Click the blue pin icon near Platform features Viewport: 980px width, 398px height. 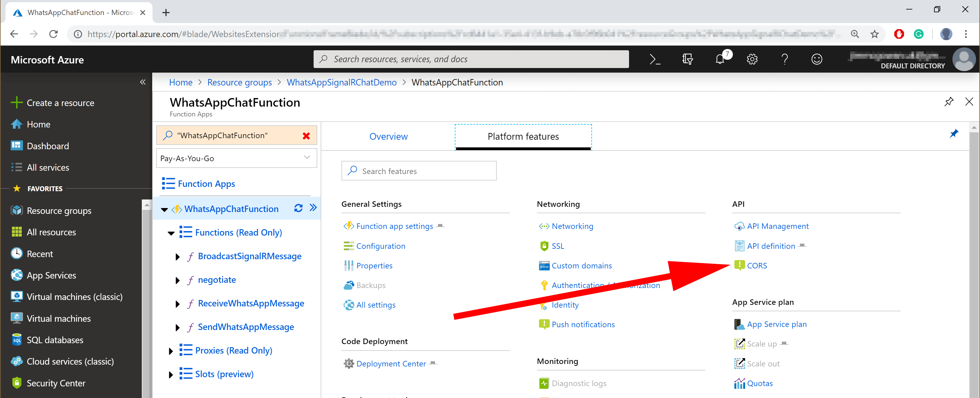[x=954, y=134]
